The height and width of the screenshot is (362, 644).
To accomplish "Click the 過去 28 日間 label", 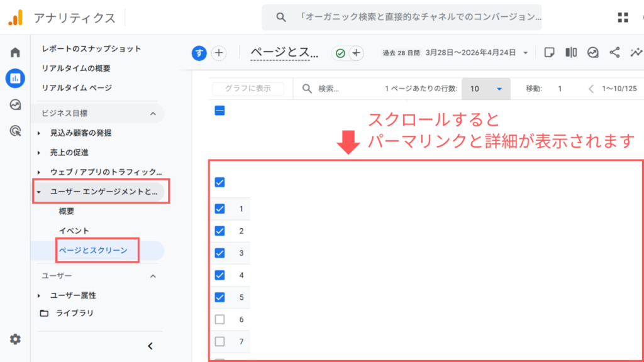I will (x=401, y=53).
